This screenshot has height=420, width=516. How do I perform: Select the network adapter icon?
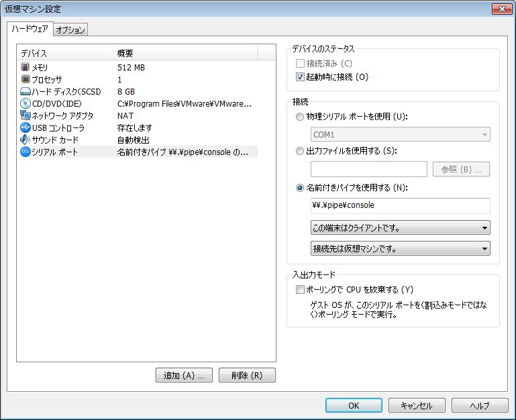[25, 115]
